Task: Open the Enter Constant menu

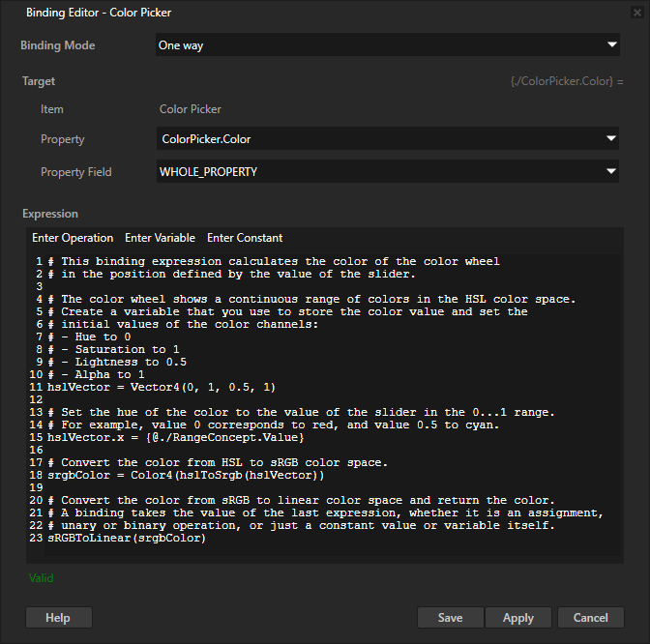Action: 245,238
